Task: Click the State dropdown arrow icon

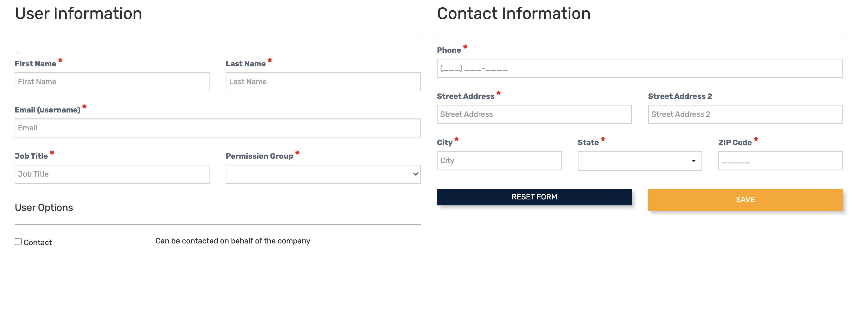Action: 694,161
